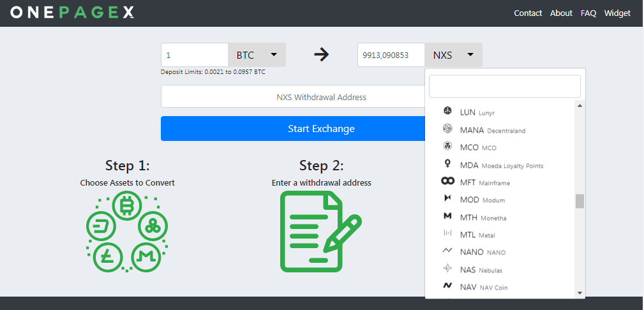Screen dimensions: 644x310
Task: Click the NAV Coin icon
Action: pyautogui.click(x=447, y=286)
